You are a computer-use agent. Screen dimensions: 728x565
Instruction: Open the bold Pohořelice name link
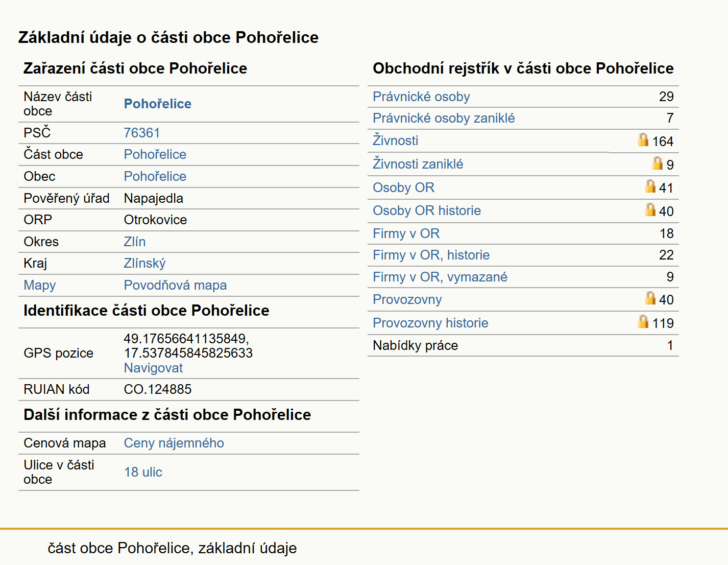(x=158, y=104)
